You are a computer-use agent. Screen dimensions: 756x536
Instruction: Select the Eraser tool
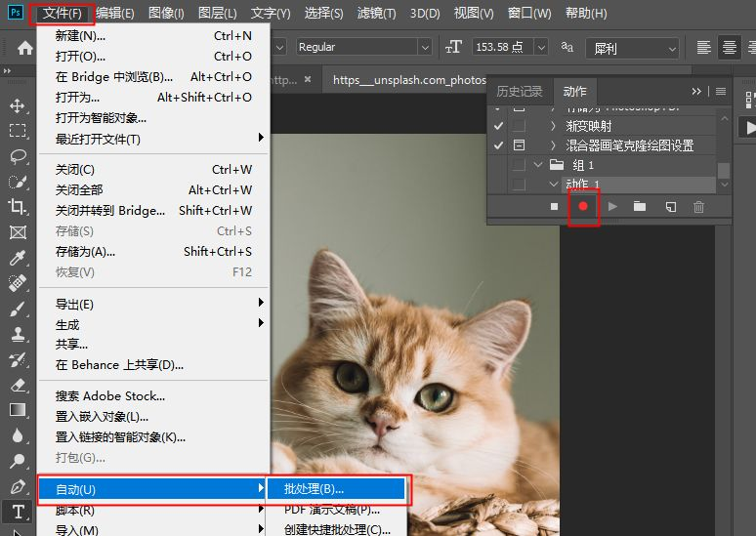click(18, 385)
